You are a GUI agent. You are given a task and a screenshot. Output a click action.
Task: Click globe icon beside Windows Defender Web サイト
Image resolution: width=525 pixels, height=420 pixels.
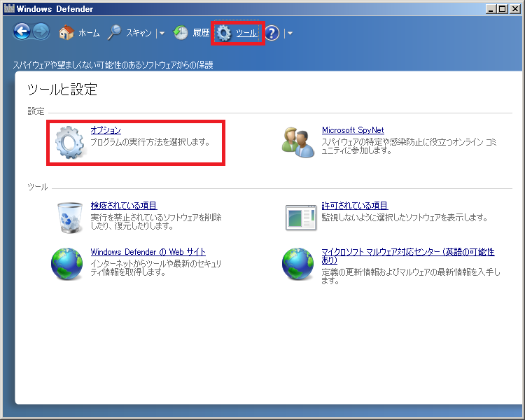click(66, 264)
